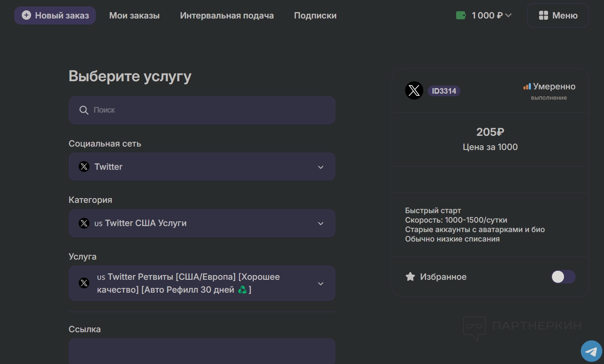Expand the Услуга Twitter Ретвиты dropdown
The image size is (604, 364).
(320, 284)
